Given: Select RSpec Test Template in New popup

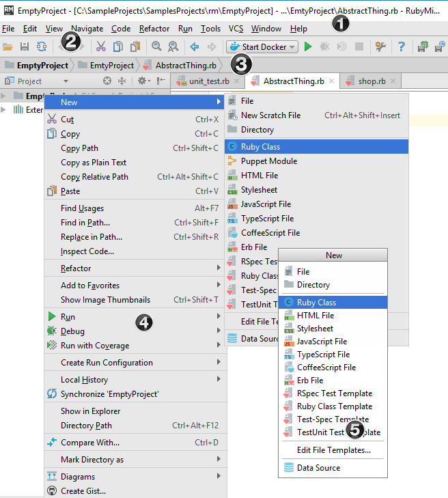Looking at the screenshot, I should (x=333, y=393).
